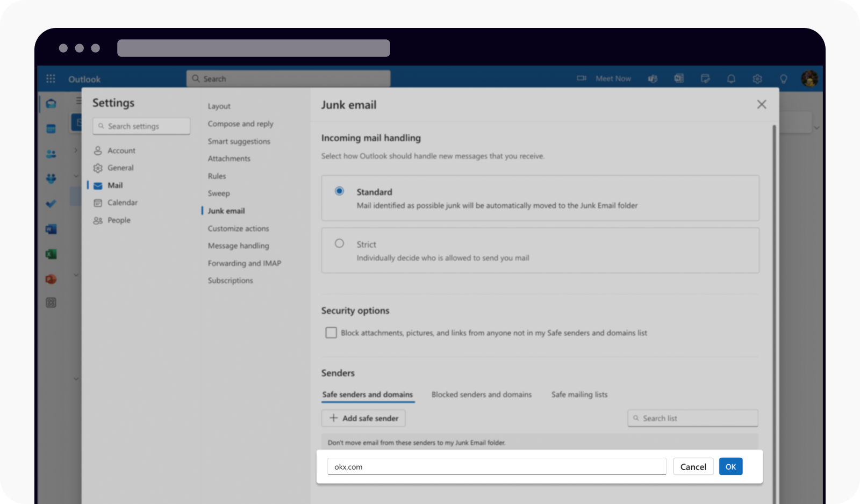Image resolution: width=860 pixels, height=504 pixels.
Task: Select the Strict incoming mail option
Action: click(339, 243)
